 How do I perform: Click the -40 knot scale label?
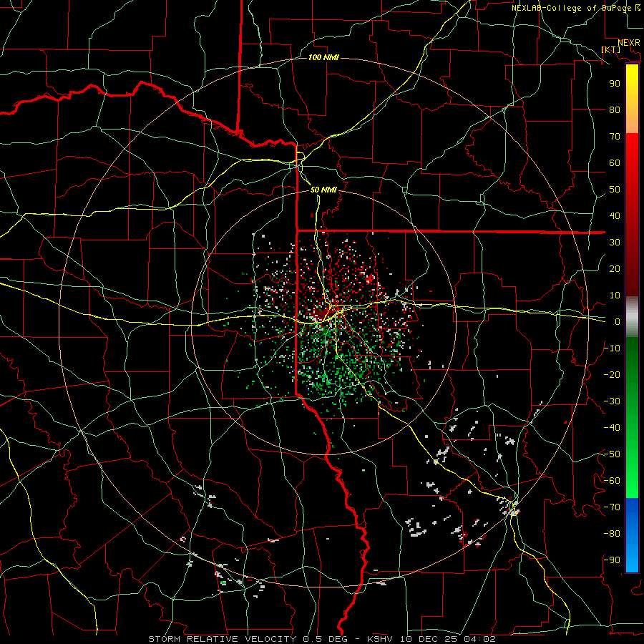tap(612, 428)
